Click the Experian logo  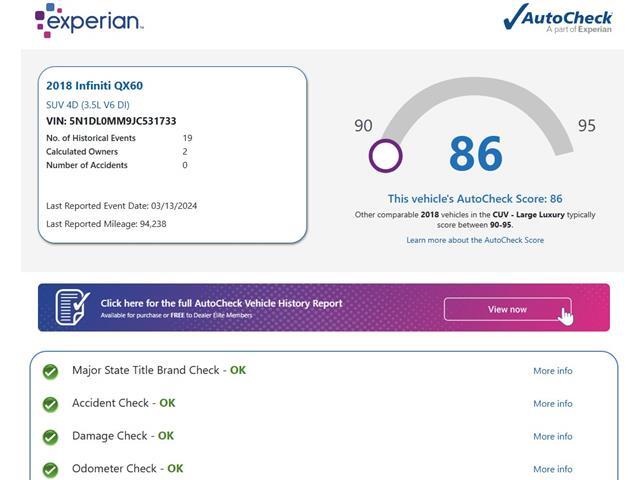click(89, 20)
